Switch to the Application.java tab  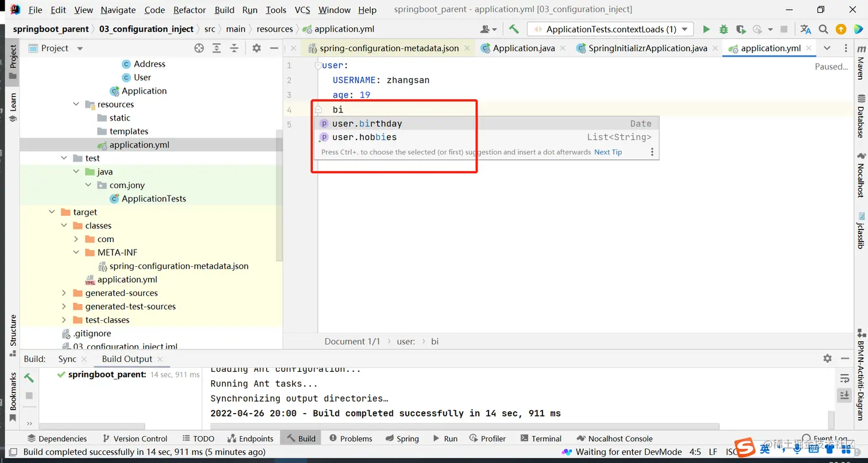(524, 48)
